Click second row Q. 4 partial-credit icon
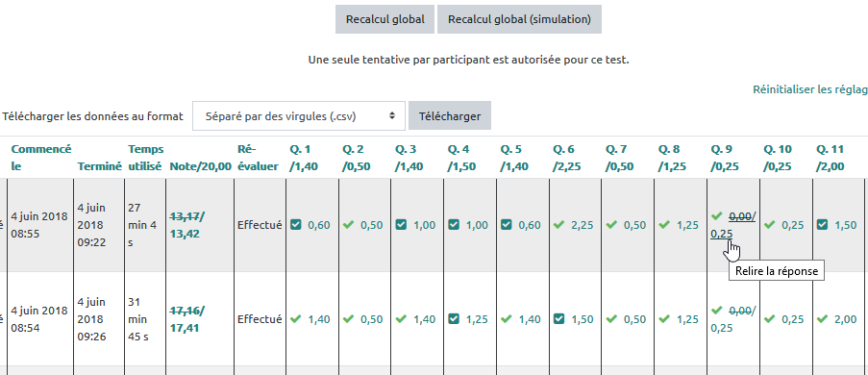The height and width of the screenshot is (375, 868). click(454, 318)
